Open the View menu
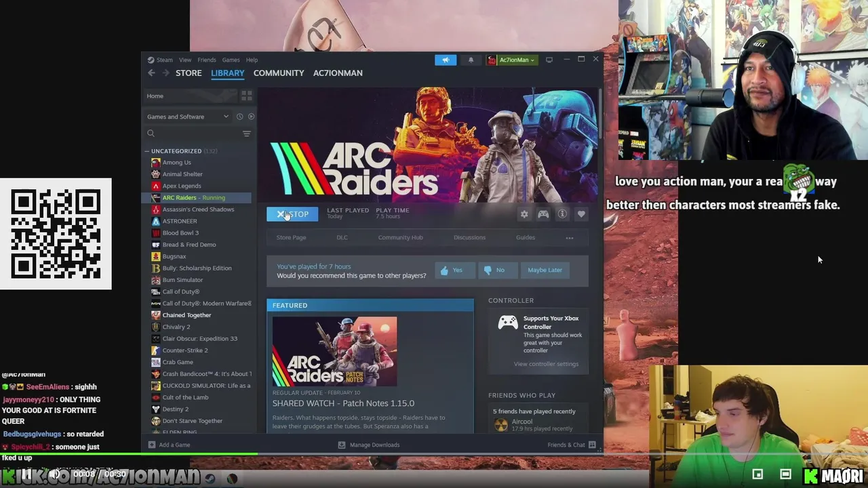 (185, 60)
